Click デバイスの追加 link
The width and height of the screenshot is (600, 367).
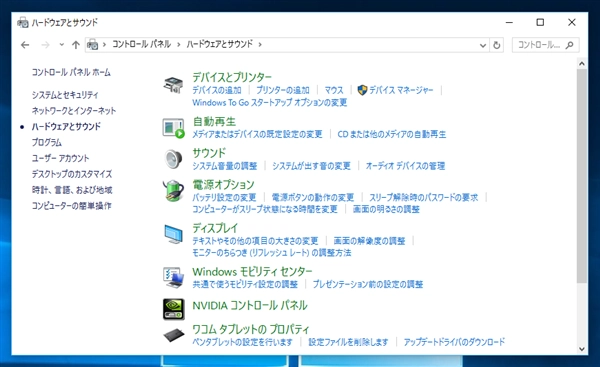point(217,90)
